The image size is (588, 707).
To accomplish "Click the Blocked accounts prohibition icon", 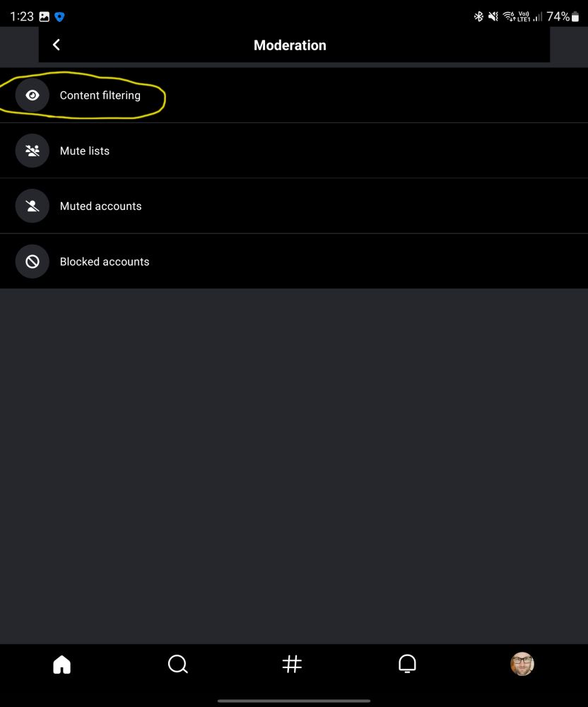I will pos(32,261).
